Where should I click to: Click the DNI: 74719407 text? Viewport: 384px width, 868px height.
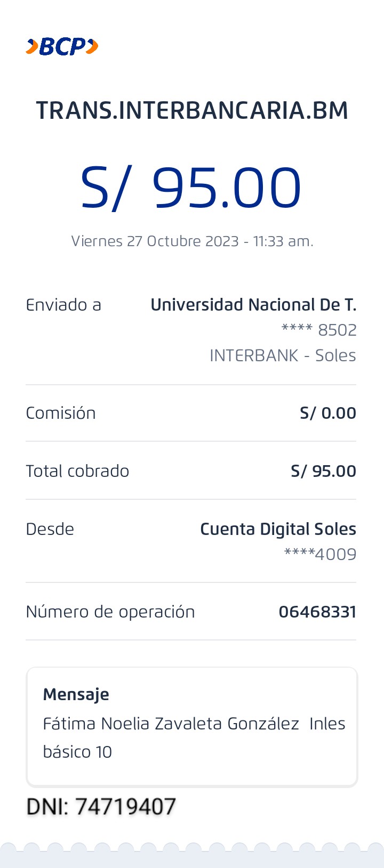[x=101, y=807]
